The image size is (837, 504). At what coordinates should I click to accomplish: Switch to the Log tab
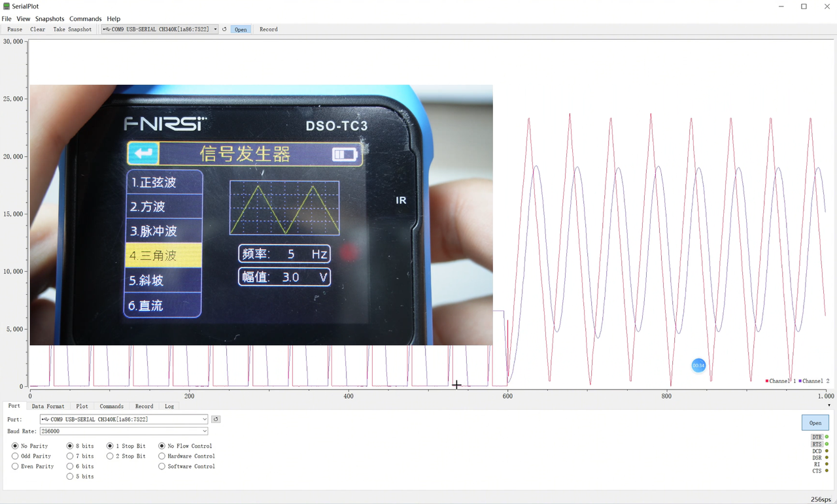pos(169,406)
